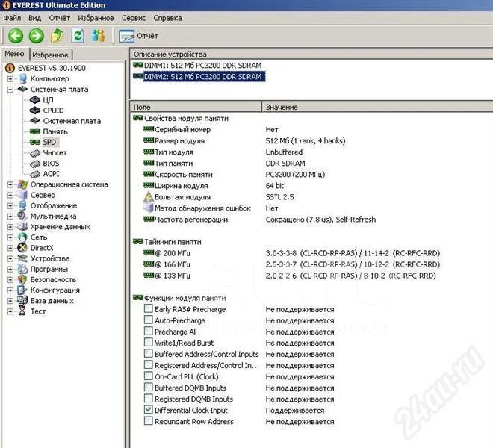Viewport: 493px width, 448px height.
Task: Click the Мультимедиа icon
Action: pos(22,217)
